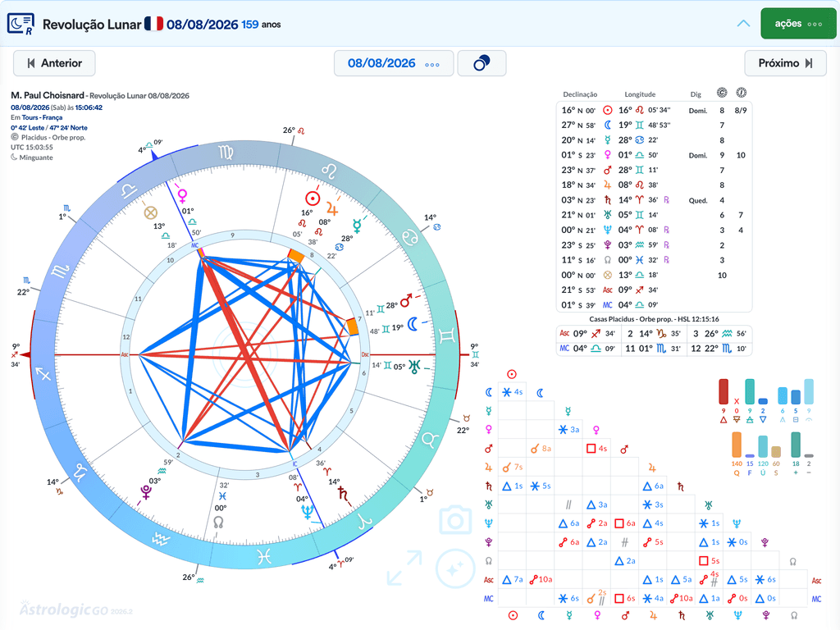Click the sparkle circle icon
Viewport: 840px width, 630px height.
coord(454,568)
